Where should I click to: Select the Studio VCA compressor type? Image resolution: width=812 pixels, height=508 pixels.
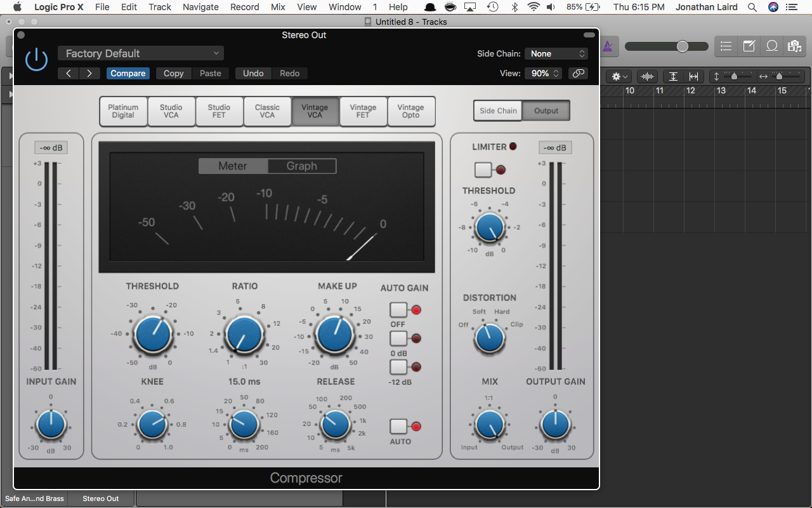tap(171, 111)
